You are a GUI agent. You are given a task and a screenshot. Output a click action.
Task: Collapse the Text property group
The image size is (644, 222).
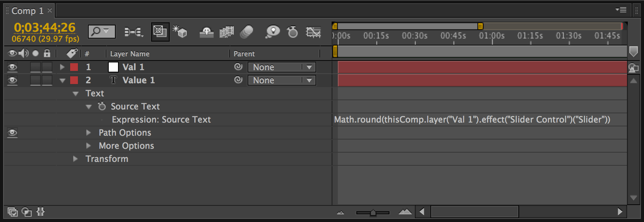click(x=76, y=94)
